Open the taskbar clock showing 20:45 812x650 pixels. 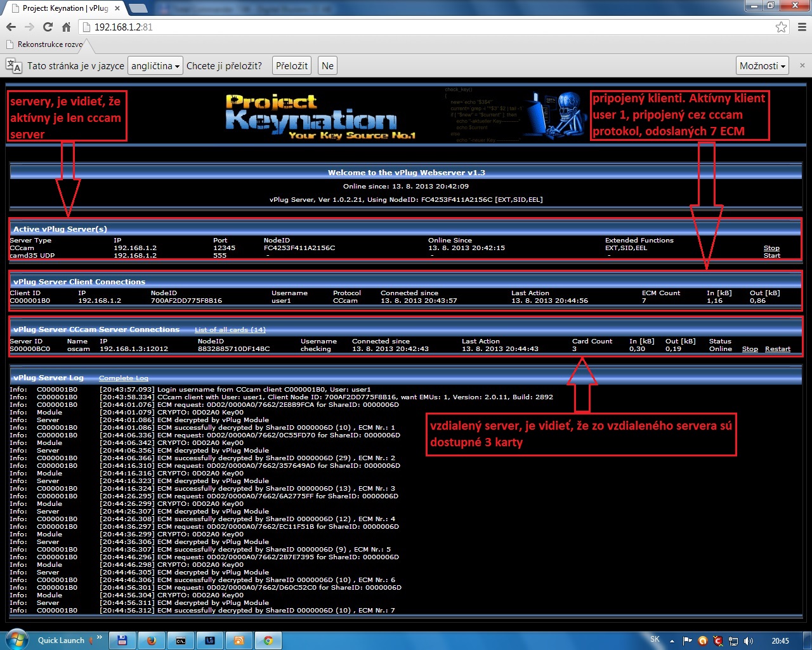point(780,640)
